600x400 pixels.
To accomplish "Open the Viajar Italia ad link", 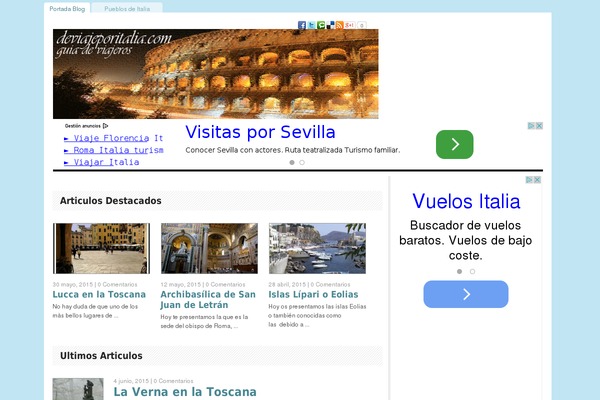I will click(x=101, y=162).
